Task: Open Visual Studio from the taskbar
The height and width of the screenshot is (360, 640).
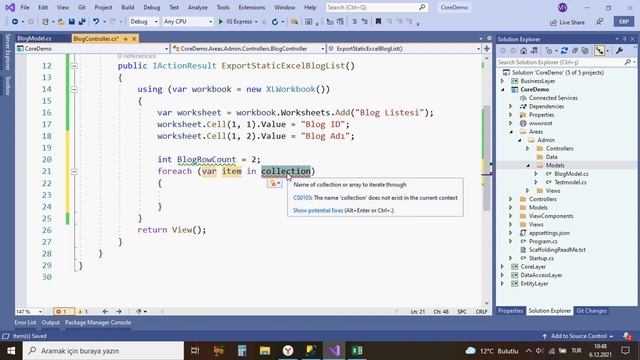Action: (x=334, y=351)
